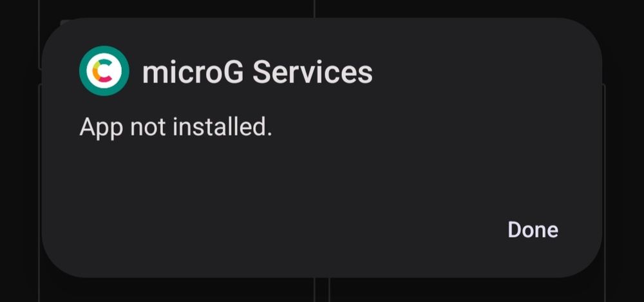
Task: Tap the teal outer border of the app icon
Action: (x=104, y=50)
